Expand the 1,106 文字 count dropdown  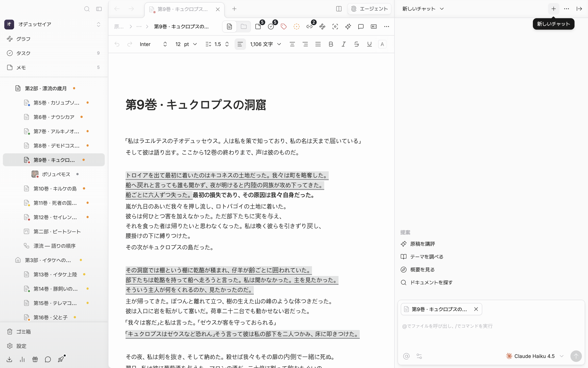[x=266, y=44]
